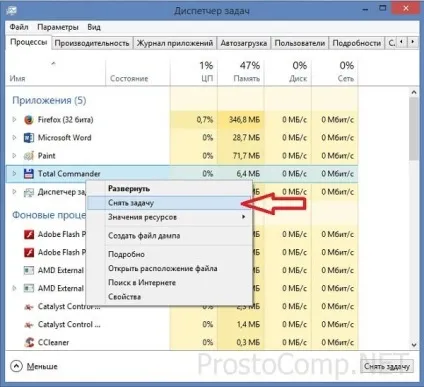The image size is (424, 387).
Task: Expand the AMD External process group
Action: pyautogui.click(x=14, y=288)
